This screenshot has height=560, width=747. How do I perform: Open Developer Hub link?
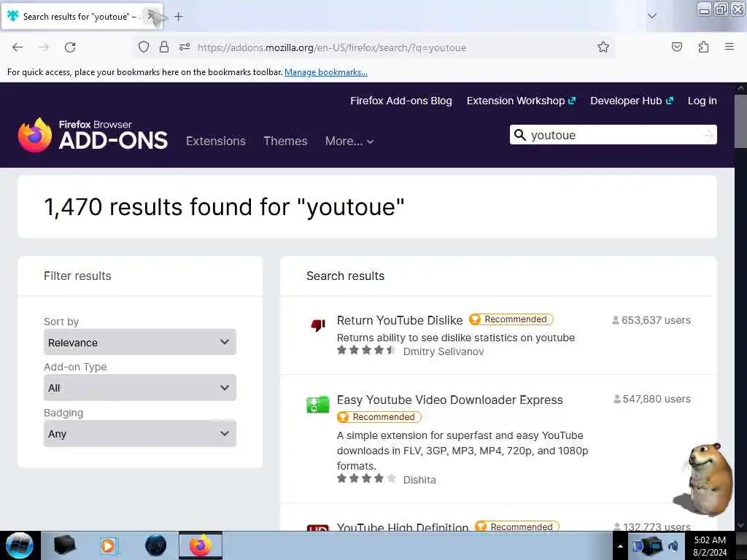632,101
